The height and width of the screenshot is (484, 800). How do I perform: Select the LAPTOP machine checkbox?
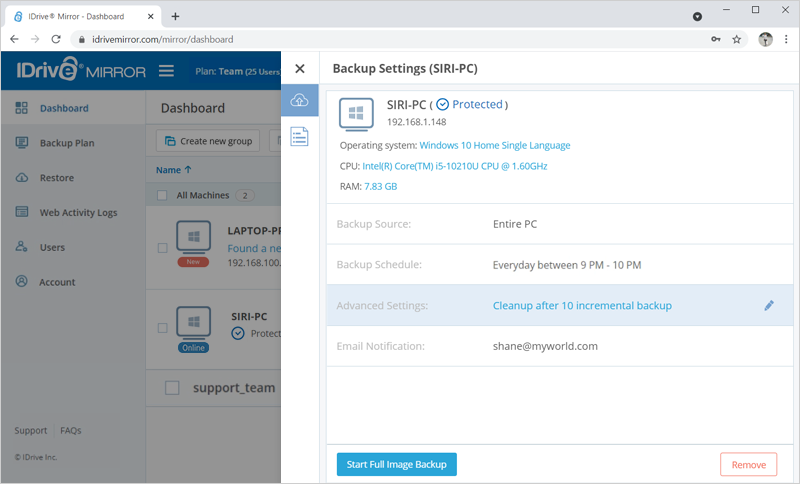tap(162, 248)
